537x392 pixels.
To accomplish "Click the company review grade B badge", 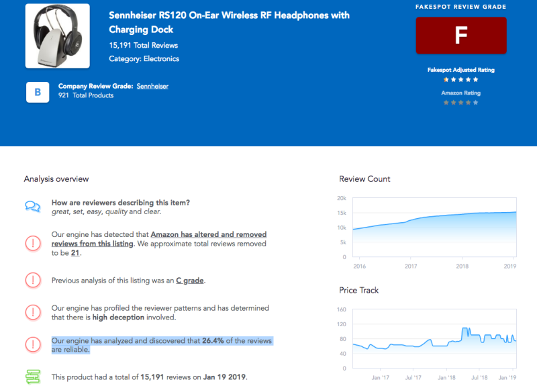I will click(x=38, y=92).
